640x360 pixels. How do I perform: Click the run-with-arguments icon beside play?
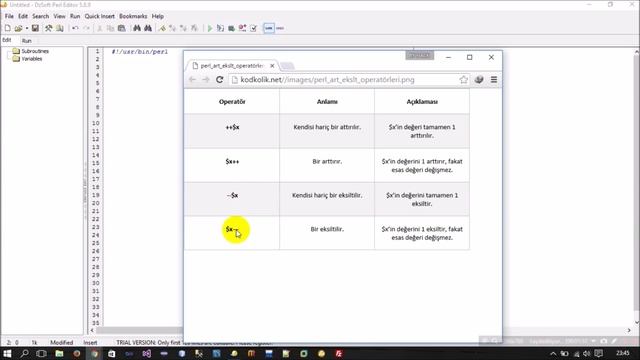(x=220, y=28)
